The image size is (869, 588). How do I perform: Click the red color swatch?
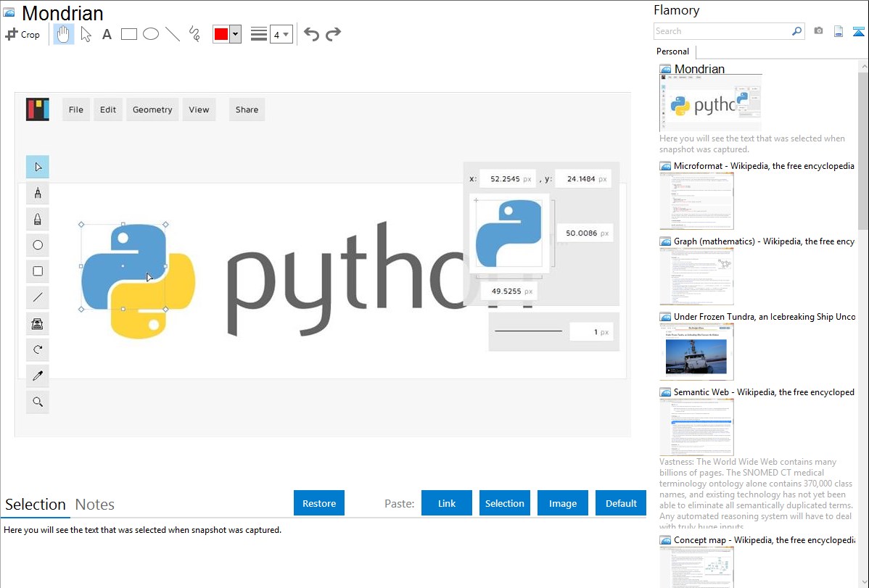click(221, 34)
